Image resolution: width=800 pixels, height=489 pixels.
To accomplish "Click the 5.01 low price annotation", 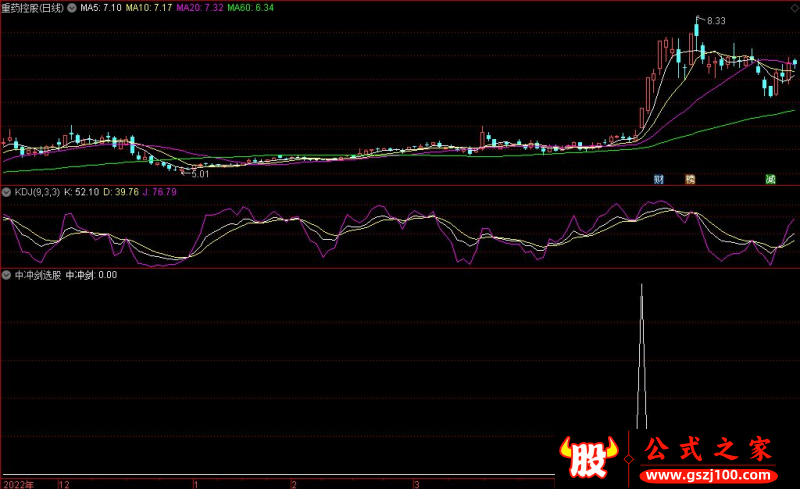I will coord(199,174).
